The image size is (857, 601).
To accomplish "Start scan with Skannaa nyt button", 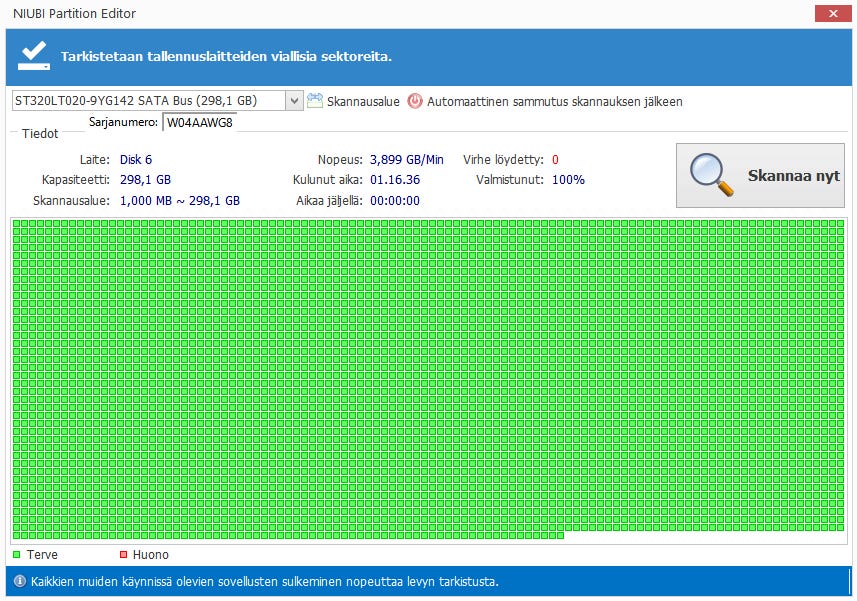I will pyautogui.click(x=760, y=175).
